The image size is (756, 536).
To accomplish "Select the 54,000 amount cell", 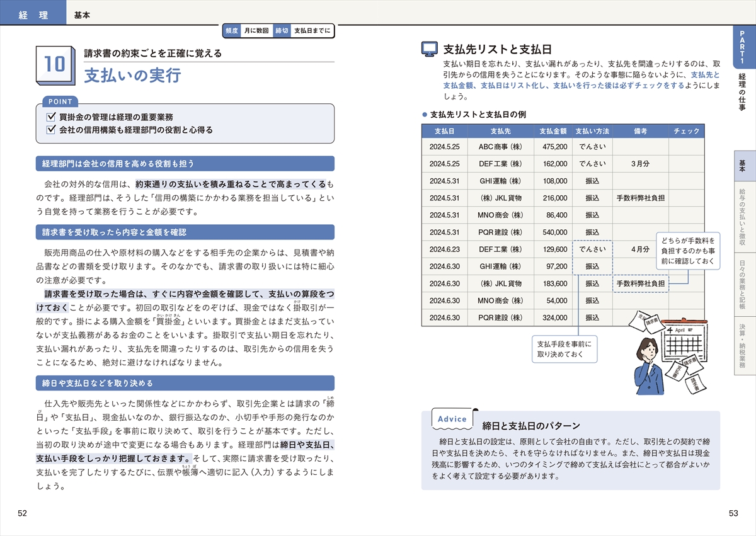I will coord(553,300).
